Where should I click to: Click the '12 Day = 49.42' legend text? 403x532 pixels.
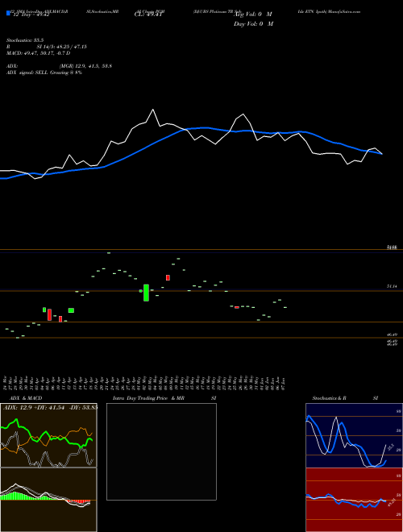pyautogui.click(x=30, y=15)
